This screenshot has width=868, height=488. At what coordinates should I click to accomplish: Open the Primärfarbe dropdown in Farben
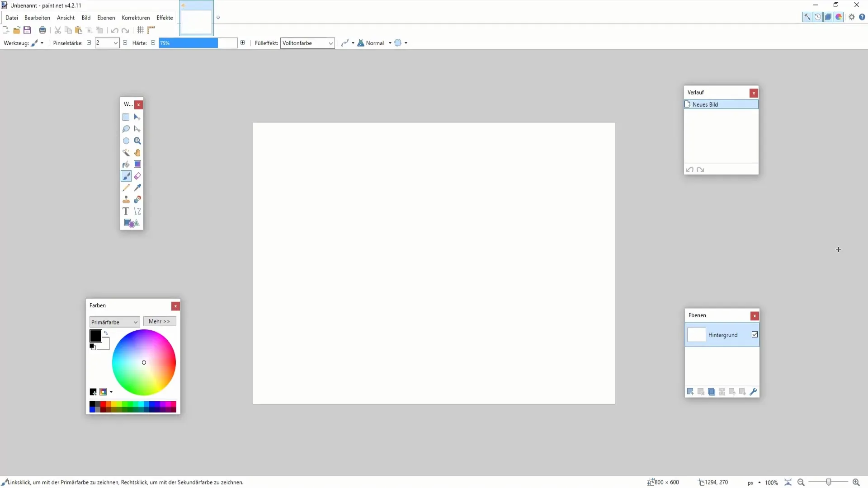click(114, 322)
